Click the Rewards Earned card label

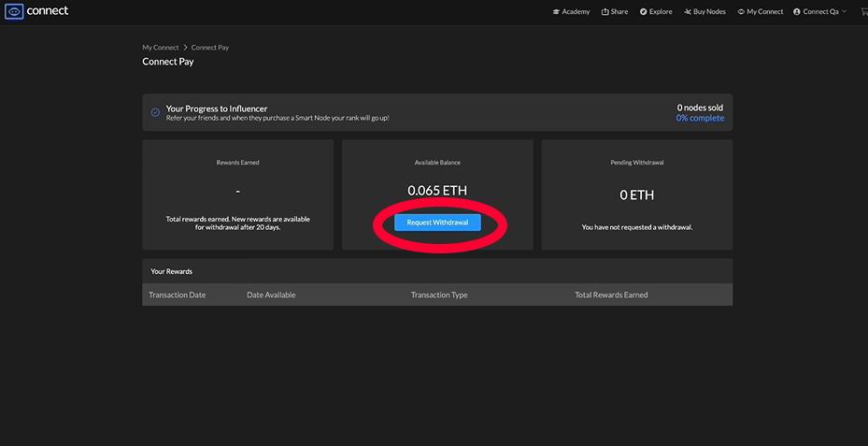238,163
